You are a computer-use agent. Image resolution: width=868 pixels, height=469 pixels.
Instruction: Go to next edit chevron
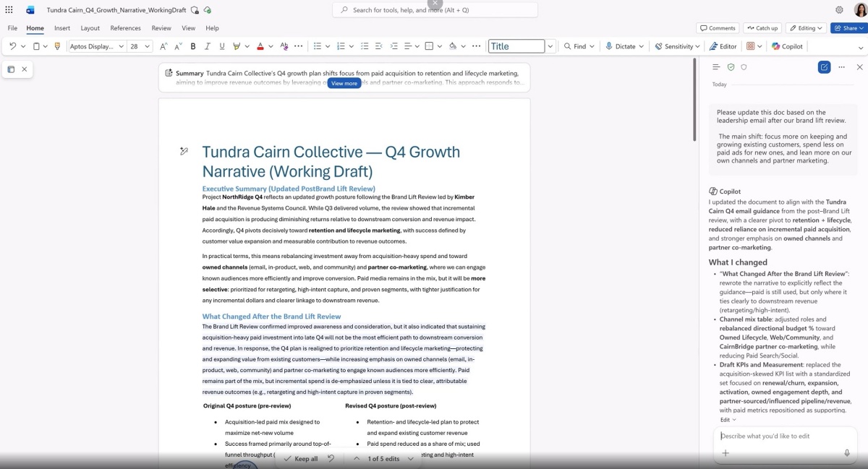click(411, 459)
